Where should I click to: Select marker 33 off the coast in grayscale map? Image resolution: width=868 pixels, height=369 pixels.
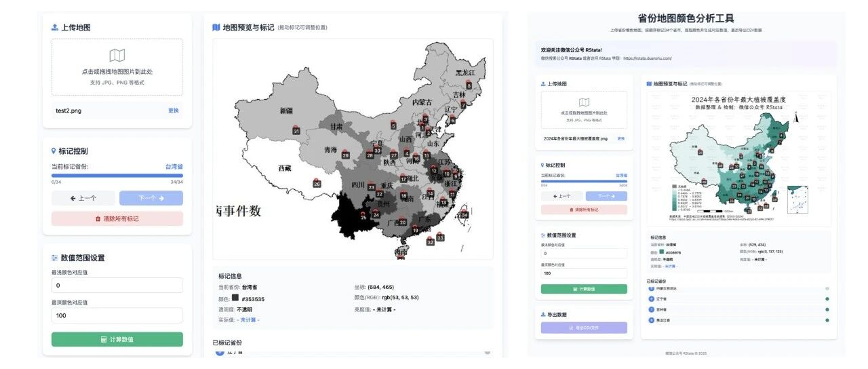[440, 237]
